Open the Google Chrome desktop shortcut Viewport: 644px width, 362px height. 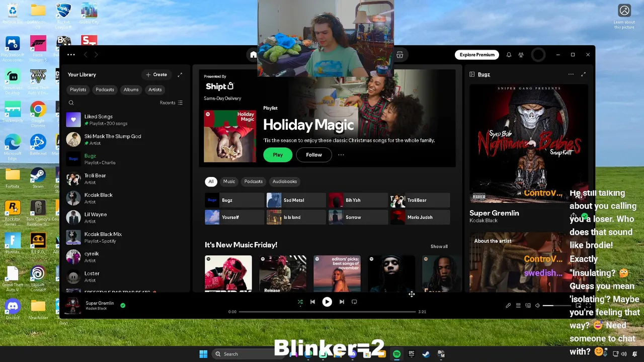coord(38,114)
